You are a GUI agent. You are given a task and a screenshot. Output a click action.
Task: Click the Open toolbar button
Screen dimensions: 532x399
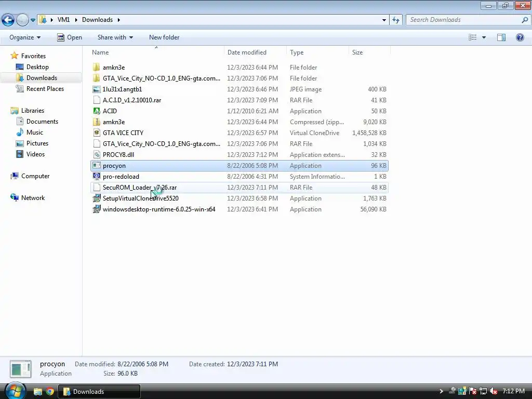point(70,37)
